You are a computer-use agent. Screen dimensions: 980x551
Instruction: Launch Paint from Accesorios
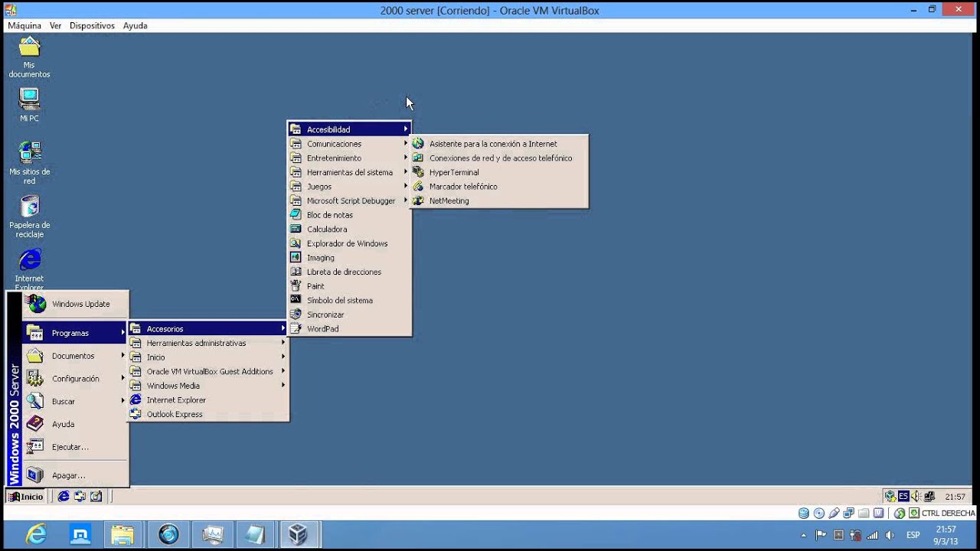tap(349, 286)
